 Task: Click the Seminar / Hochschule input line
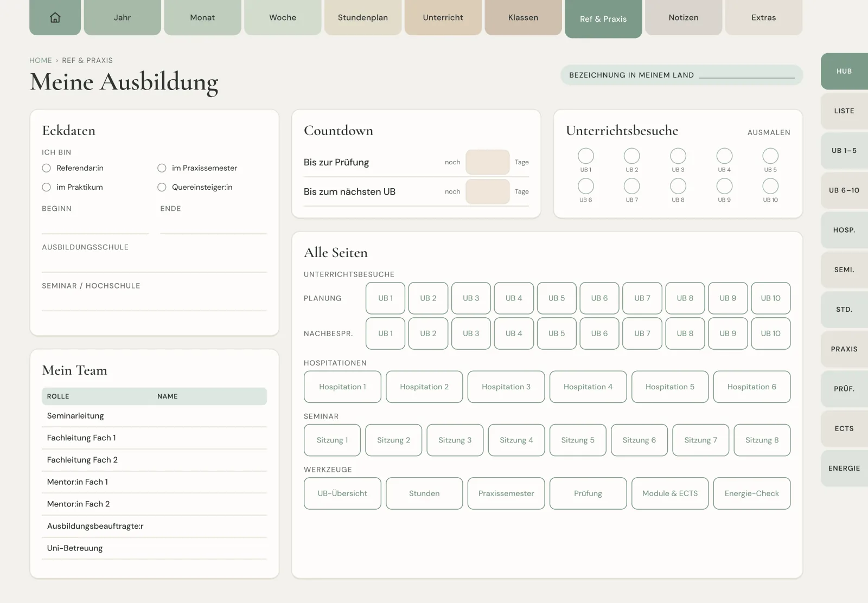[154, 302]
